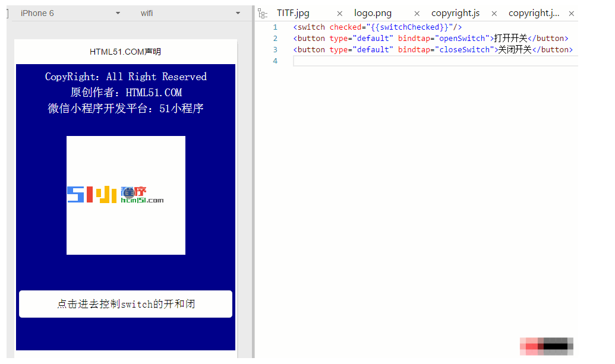Tap the 点击进去控制switch的开和闭 button
Screen dimensions: 615x364
coord(125,304)
